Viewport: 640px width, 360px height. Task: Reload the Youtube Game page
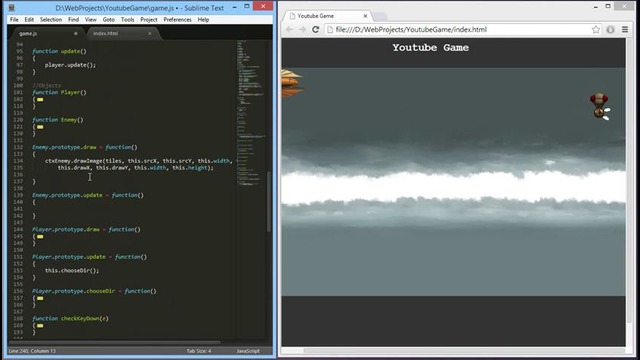click(x=315, y=29)
